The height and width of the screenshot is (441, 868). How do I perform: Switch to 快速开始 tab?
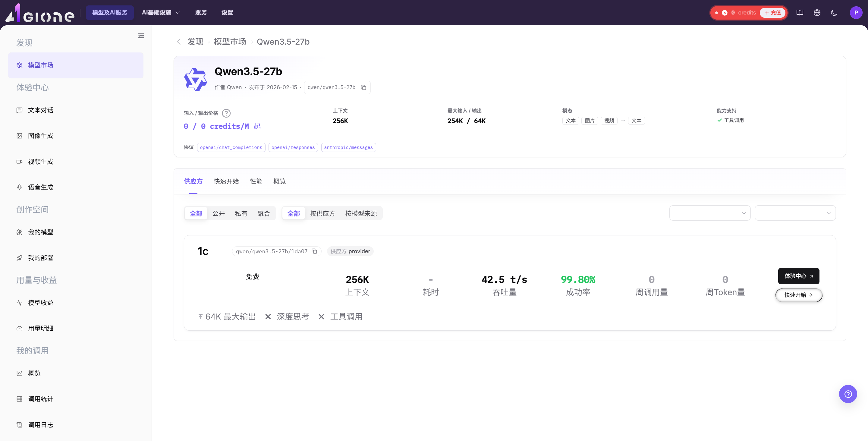click(x=226, y=181)
